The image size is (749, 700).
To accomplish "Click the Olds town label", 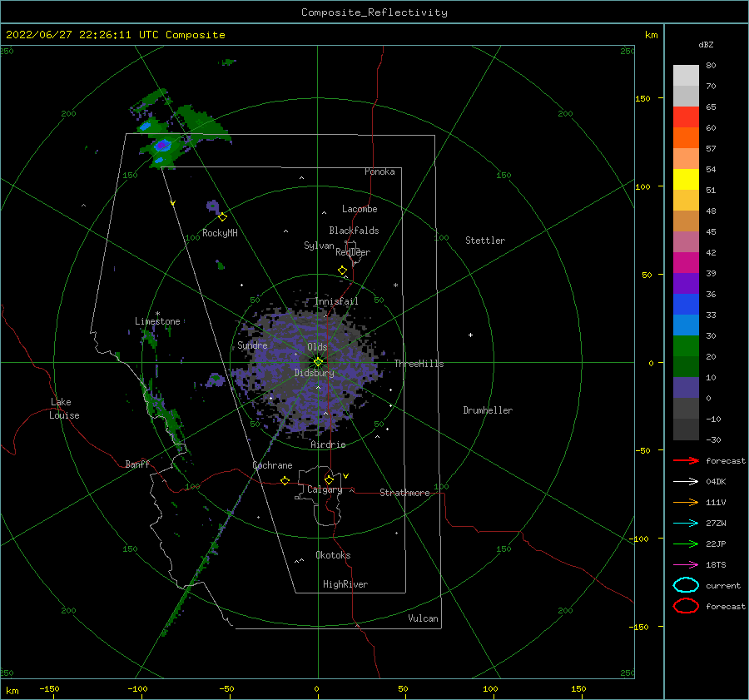I will click(317, 347).
